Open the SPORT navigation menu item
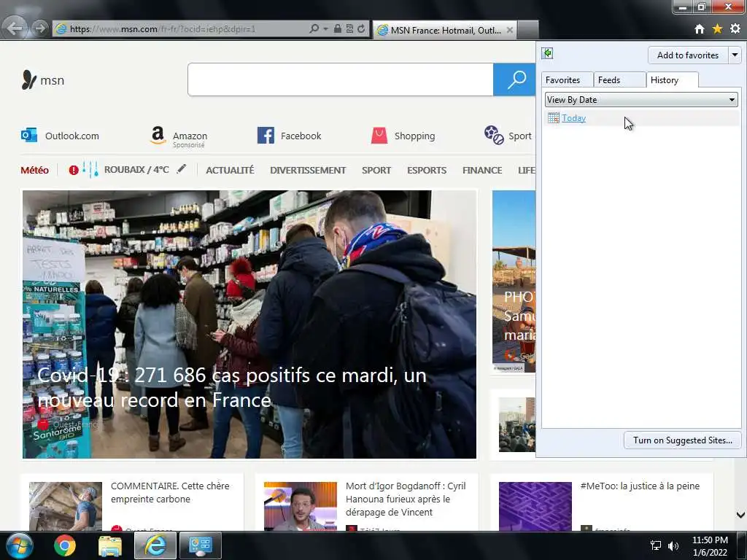747x560 pixels. tap(376, 170)
